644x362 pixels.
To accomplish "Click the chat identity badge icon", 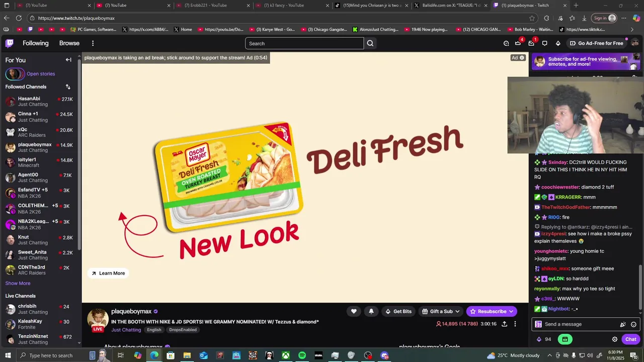I will 538,324.
